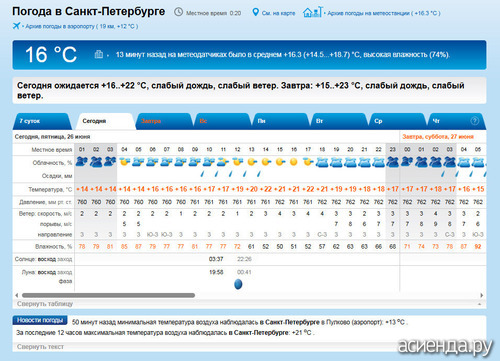
Task: Click the cloudiness icon in the 06 hour column
Action: coord(153,162)
